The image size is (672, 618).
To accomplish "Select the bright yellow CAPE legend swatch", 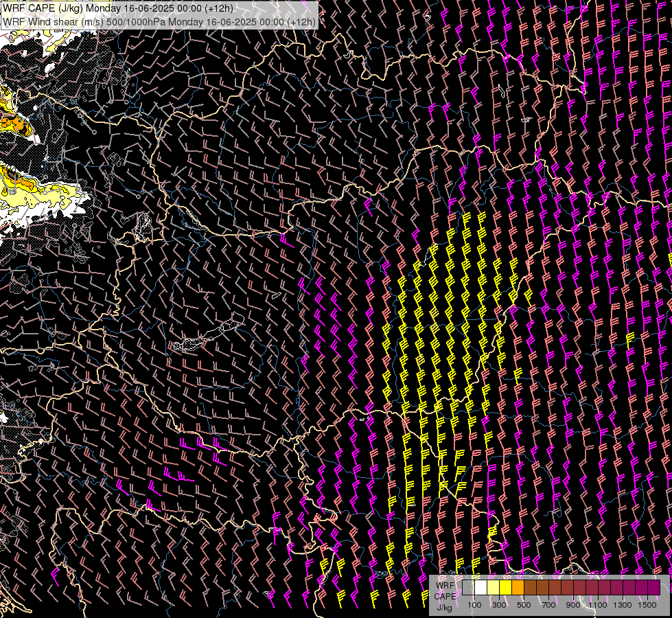I will click(x=506, y=587).
